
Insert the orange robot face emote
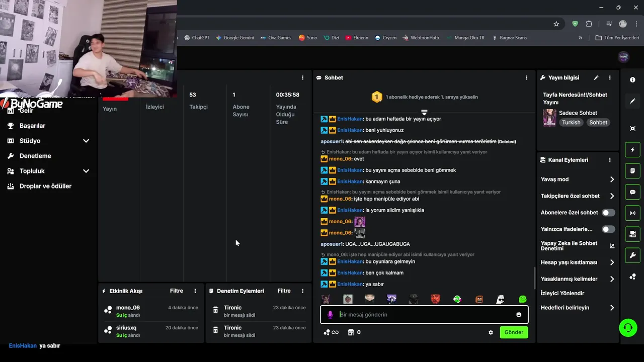(479, 299)
